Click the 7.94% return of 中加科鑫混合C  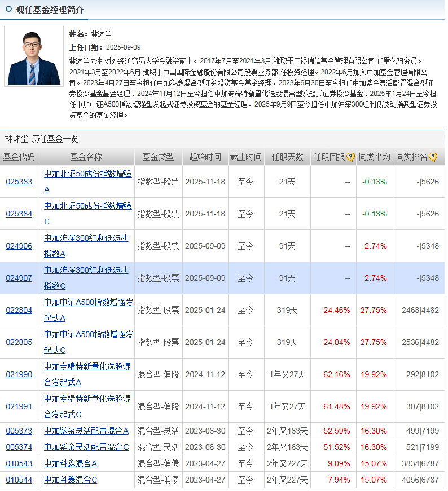click(339, 480)
